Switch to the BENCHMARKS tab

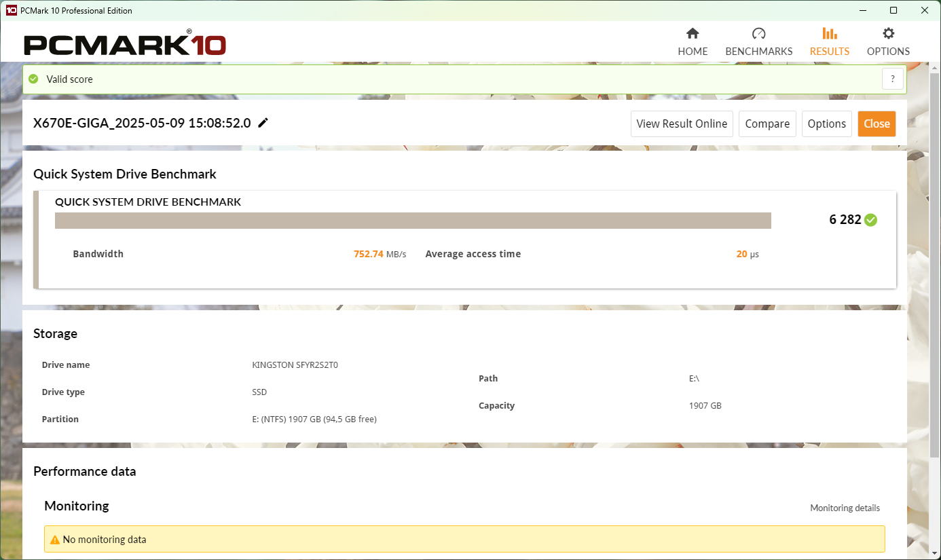[759, 42]
